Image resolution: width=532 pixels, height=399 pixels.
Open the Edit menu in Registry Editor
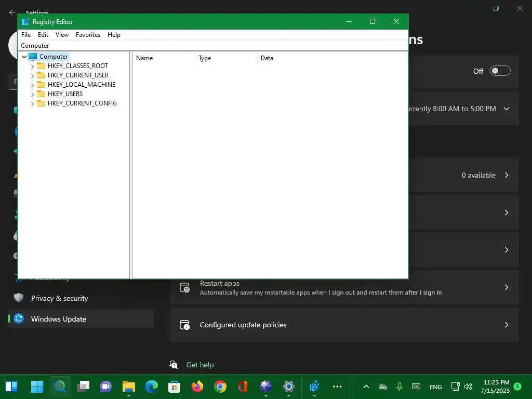(x=43, y=35)
